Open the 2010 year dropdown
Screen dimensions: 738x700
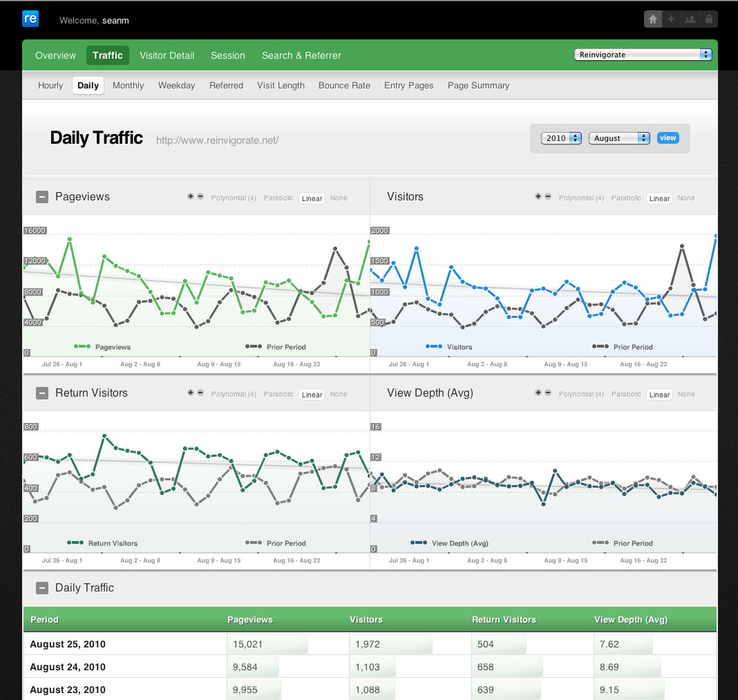click(561, 138)
